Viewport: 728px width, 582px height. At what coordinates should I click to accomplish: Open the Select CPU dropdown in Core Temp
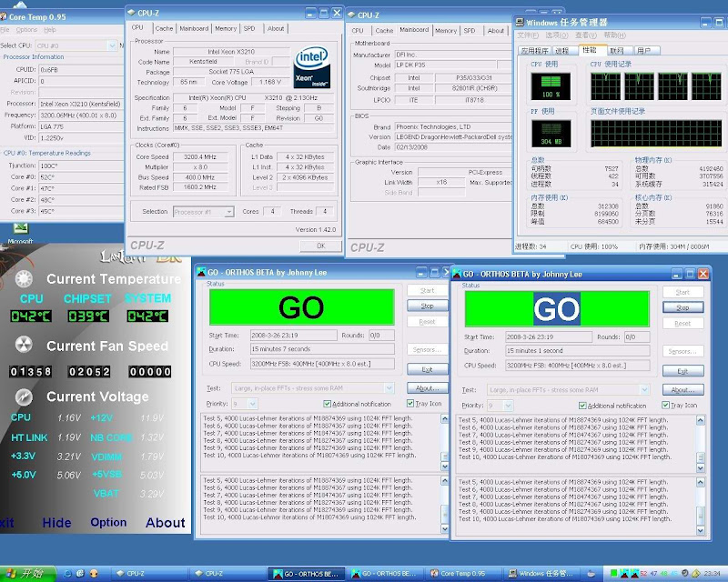click(112, 45)
